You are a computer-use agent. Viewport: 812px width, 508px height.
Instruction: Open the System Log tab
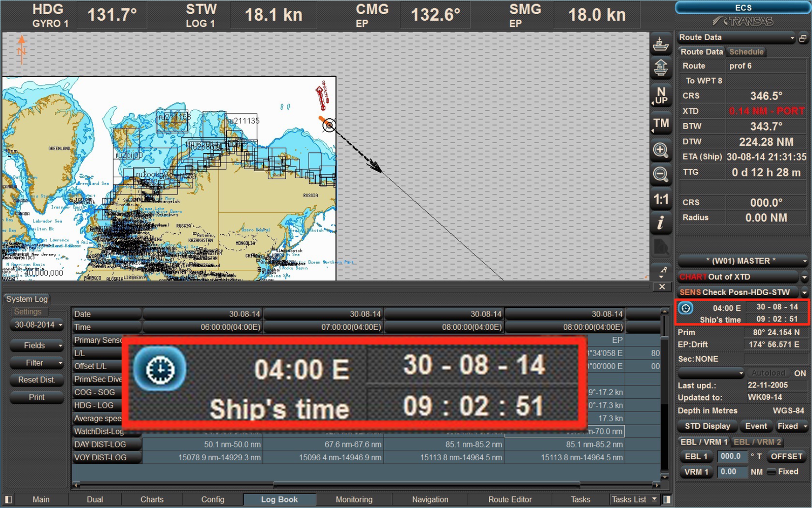27,299
